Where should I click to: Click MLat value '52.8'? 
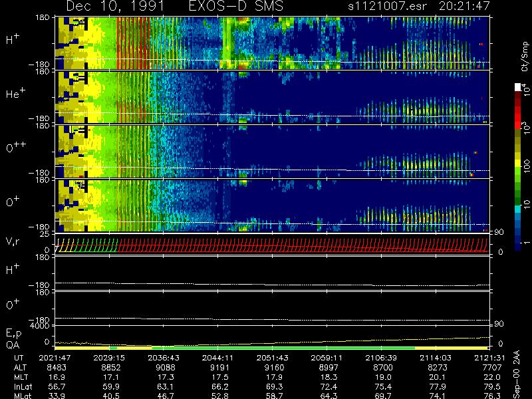click(x=219, y=396)
